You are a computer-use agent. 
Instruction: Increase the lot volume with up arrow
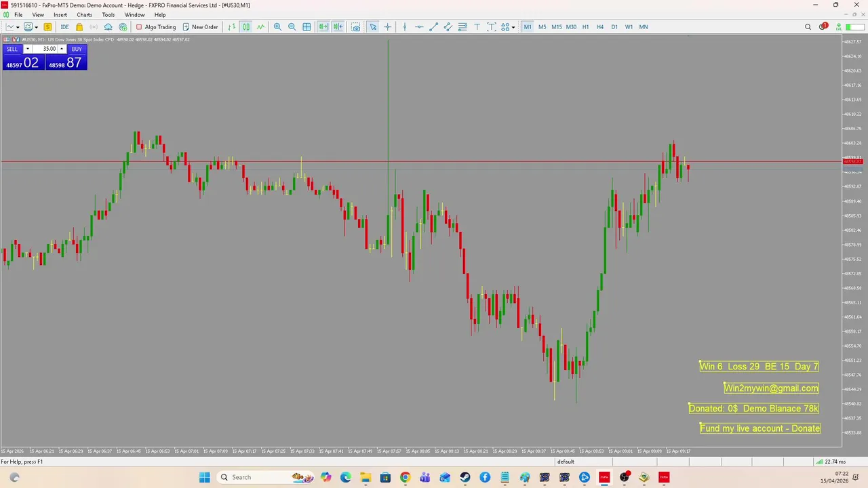(x=62, y=49)
